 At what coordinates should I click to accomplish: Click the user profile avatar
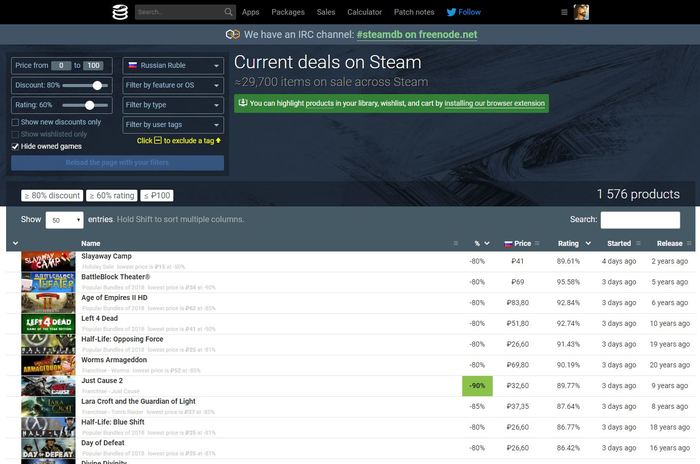point(582,12)
